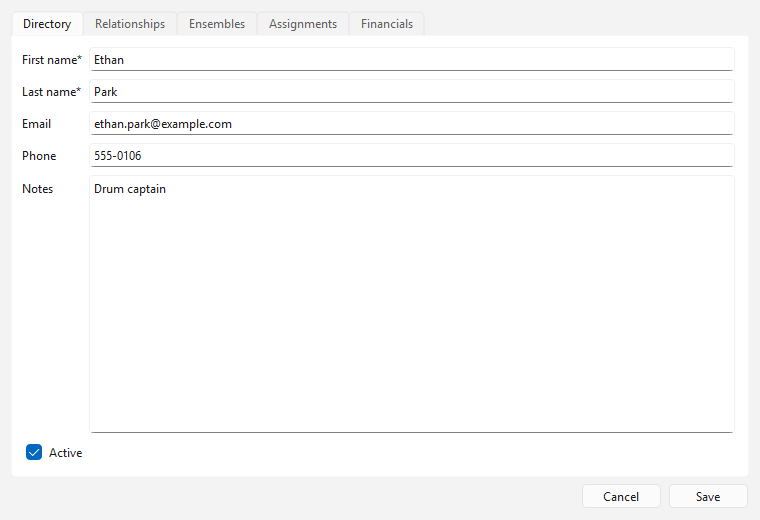Save the member record
The width and height of the screenshot is (760, 520).
[708, 496]
